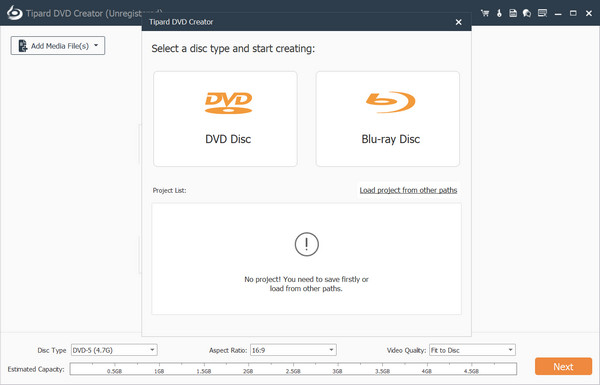The width and height of the screenshot is (600, 385).
Task: Choose the DVD Disc option
Action: 225,119
